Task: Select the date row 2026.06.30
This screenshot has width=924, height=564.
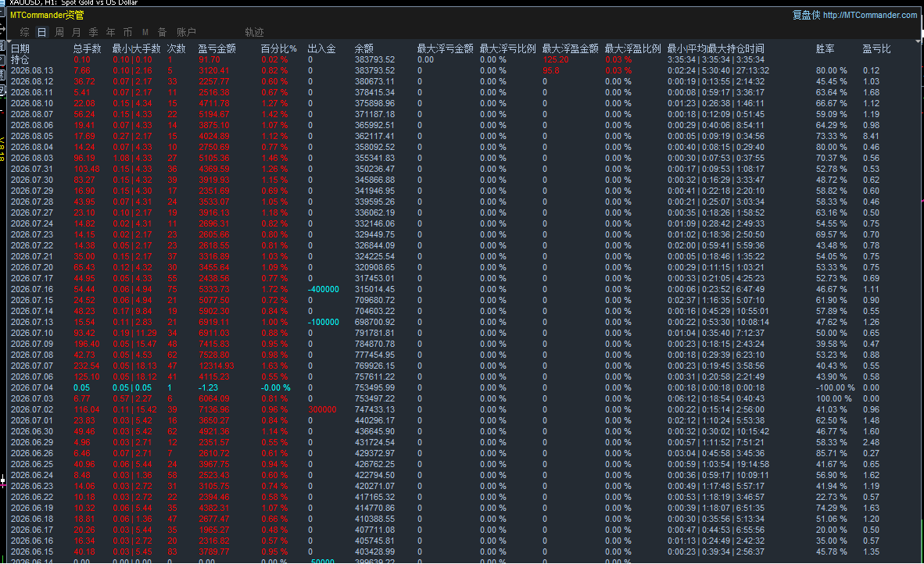Action: [x=32, y=431]
